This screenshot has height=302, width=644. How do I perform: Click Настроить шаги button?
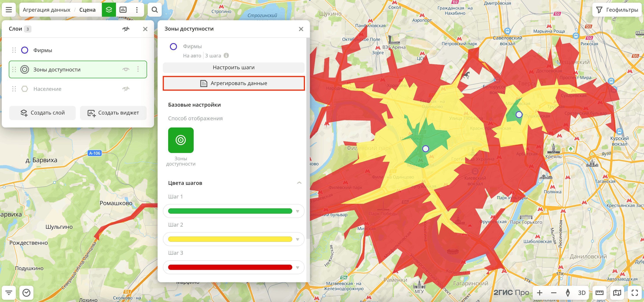pos(234,67)
